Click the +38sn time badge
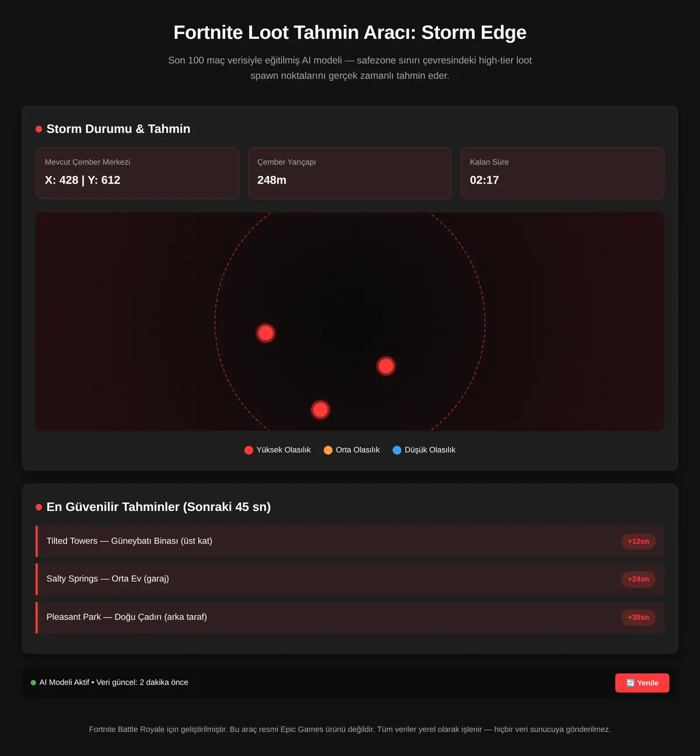 [x=638, y=617]
